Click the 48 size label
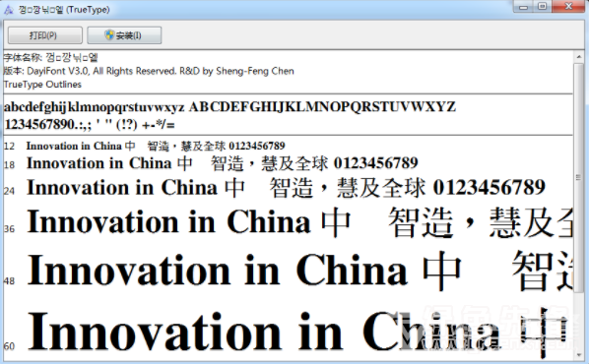The height and width of the screenshot is (364, 589). coord(9,281)
